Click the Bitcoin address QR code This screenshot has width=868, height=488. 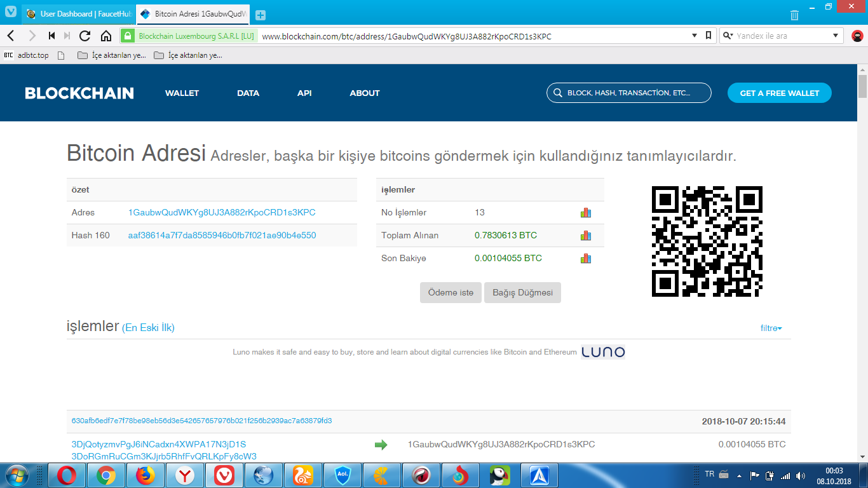[707, 241]
